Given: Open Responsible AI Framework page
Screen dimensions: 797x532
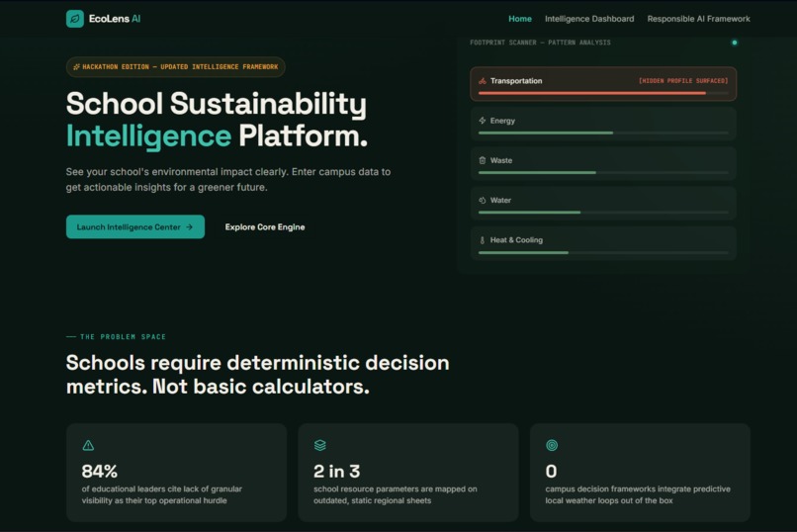Looking at the screenshot, I should click(698, 19).
